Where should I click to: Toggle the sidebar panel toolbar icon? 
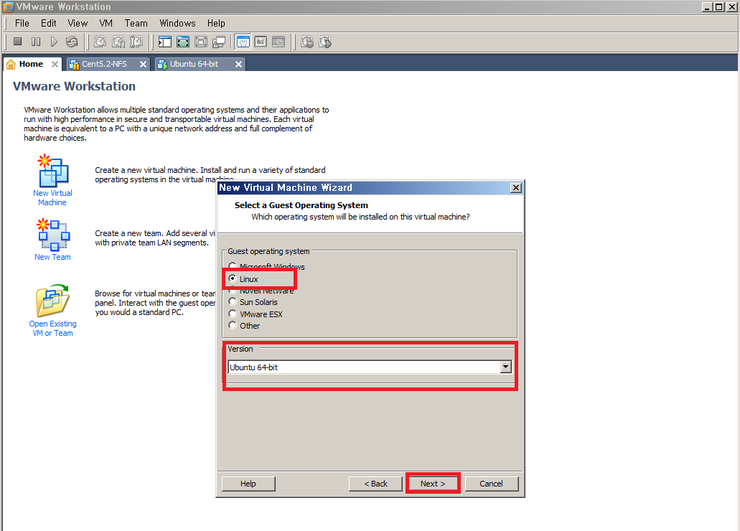165,42
